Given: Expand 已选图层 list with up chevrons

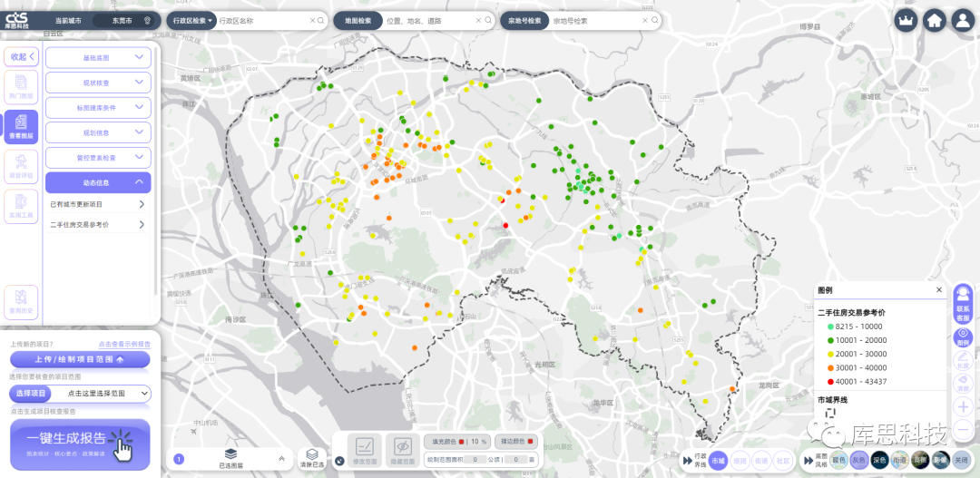Looking at the screenshot, I should click(x=281, y=459).
